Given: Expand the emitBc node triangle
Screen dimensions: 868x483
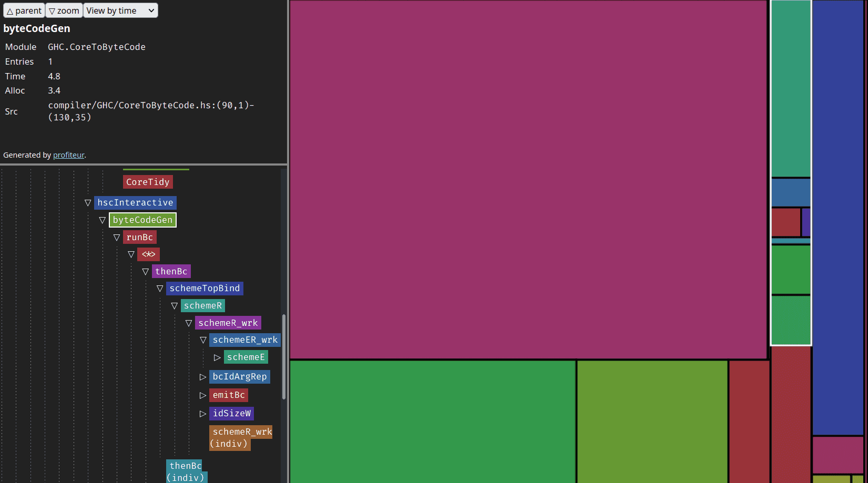Looking at the screenshot, I should coord(203,395).
